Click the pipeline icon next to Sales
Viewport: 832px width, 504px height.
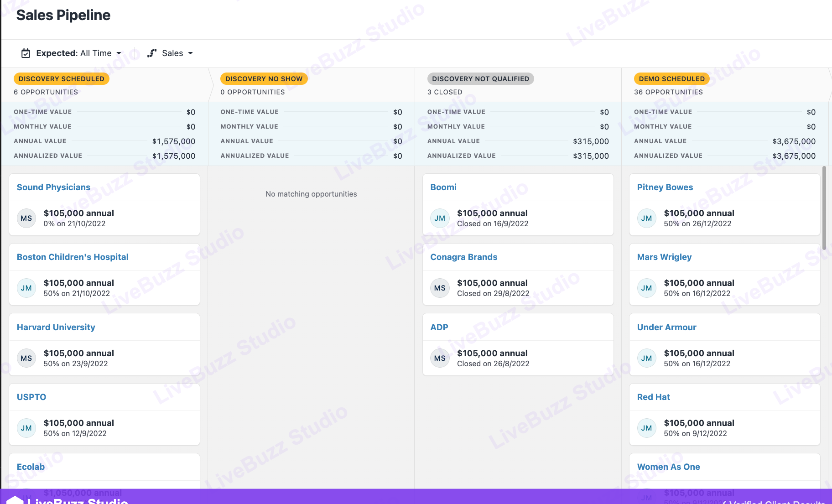[x=152, y=53]
